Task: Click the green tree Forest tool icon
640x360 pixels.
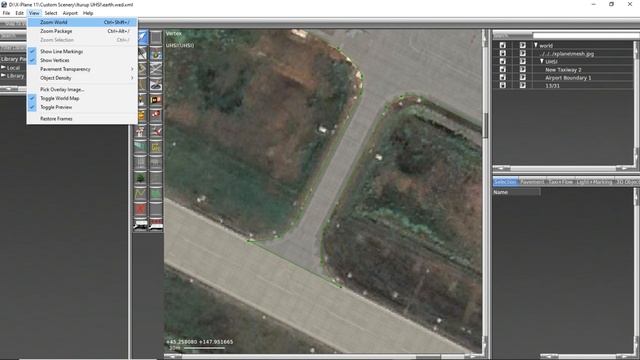Action: (x=140, y=178)
